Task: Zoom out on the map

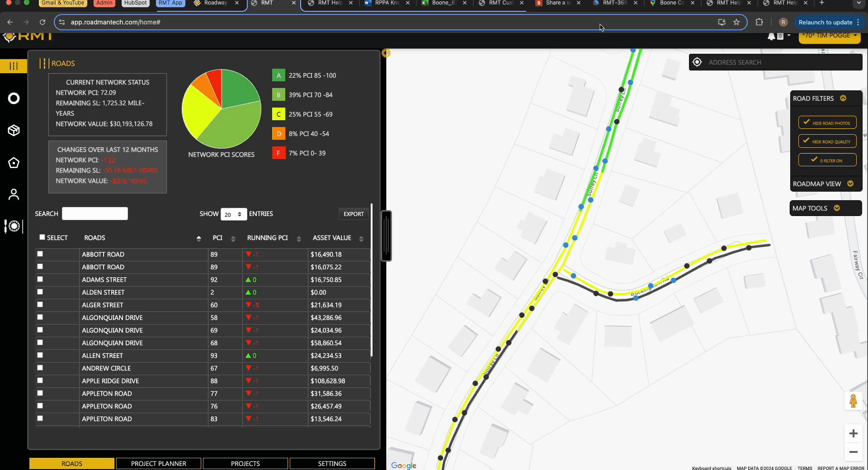Action: click(853, 452)
